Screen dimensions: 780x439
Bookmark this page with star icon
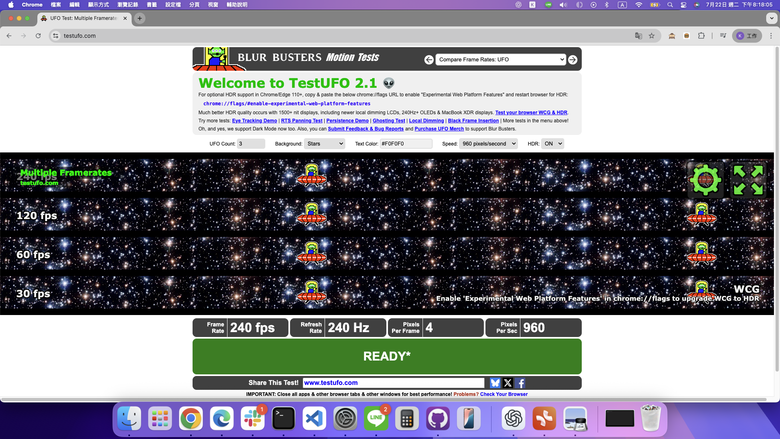(652, 36)
